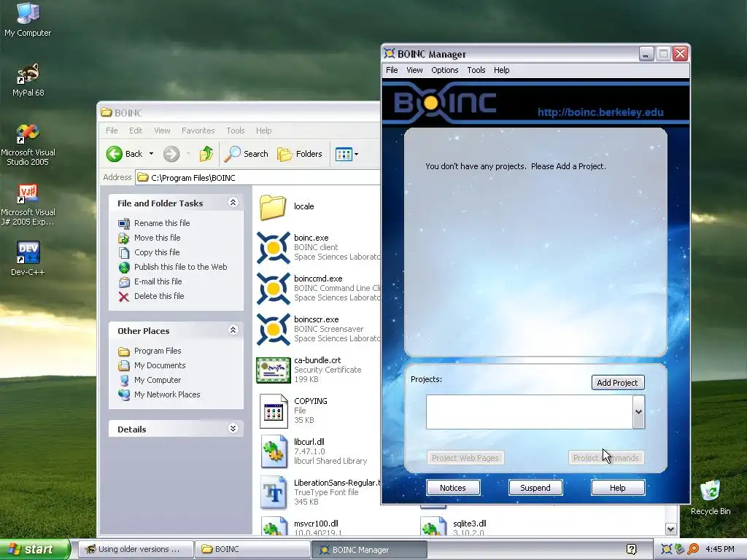Select the libcurl.dll file icon
The width and height of the screenshot is (747, 560).
click(x=274, y=452)
